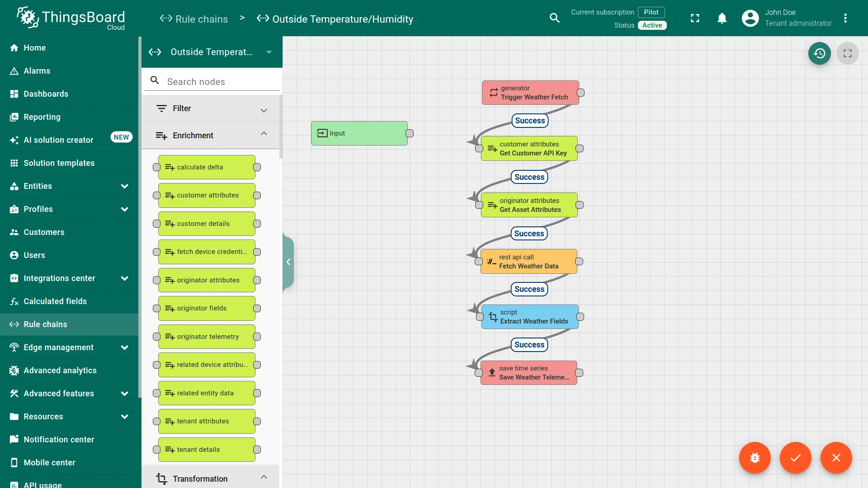
Task: Expand the Profiles menu
Action: [x=69, y=209]
